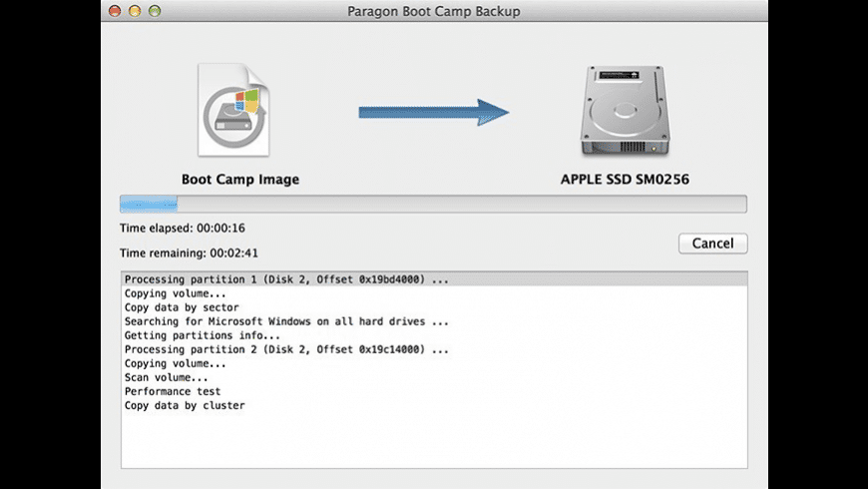Image resolution: width=868 pixels, height=489 pixels.
Task: Select the "Copy data by sector" log line
Action: pyautogui.click(x=181, y=307)
